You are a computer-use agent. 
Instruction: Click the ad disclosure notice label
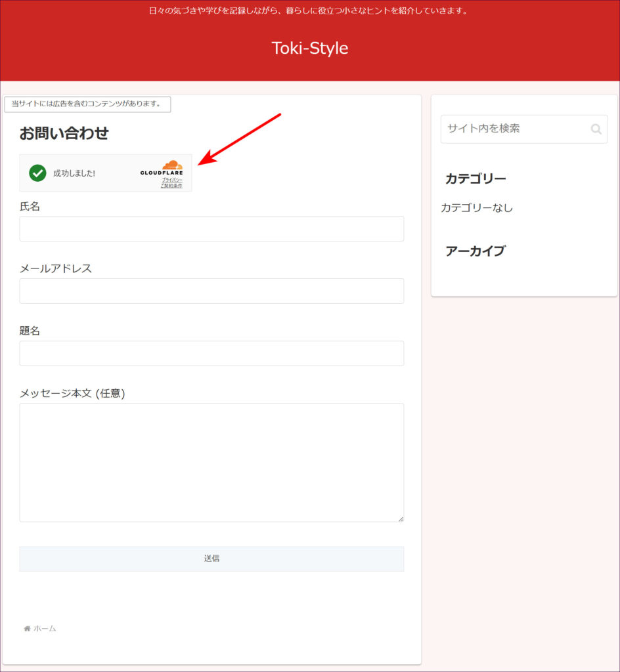pos(87,104)
